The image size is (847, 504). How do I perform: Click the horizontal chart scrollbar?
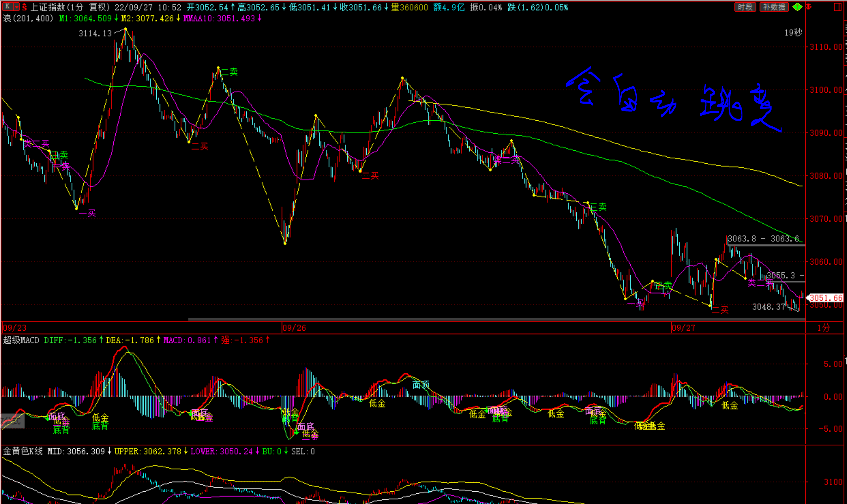pos(496,319)
